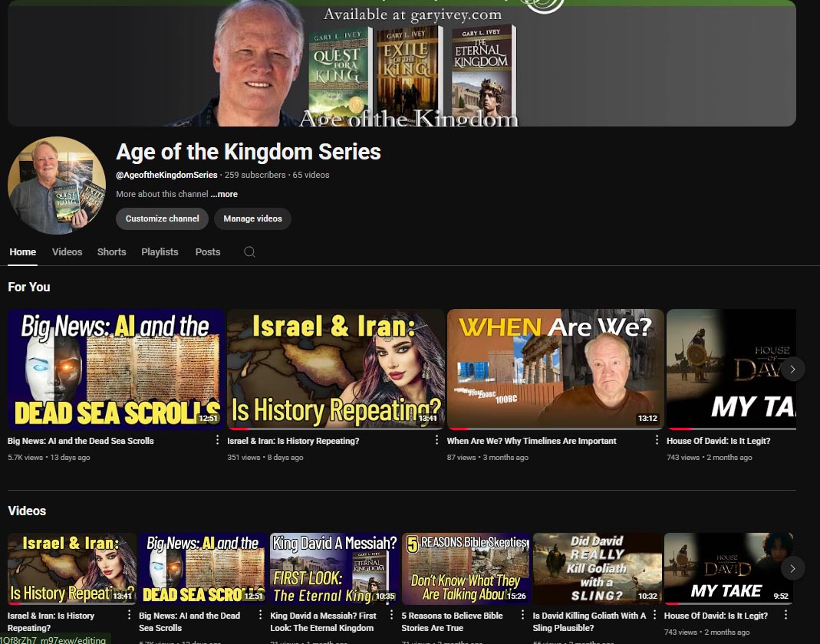Viewport: 820px width, 644px height.
Task: Open three-dot menu for Videos row 'House Of David'
Action: 785,615
